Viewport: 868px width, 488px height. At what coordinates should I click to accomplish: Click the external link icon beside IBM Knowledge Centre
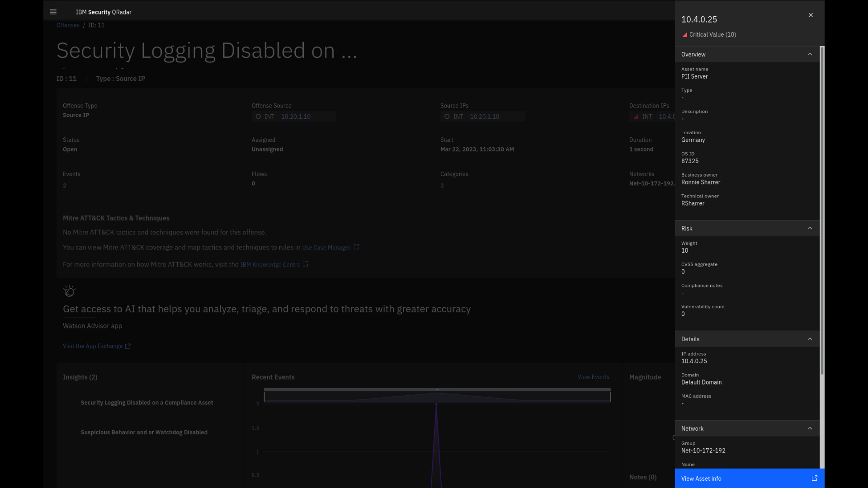click(x=306, y=264)
